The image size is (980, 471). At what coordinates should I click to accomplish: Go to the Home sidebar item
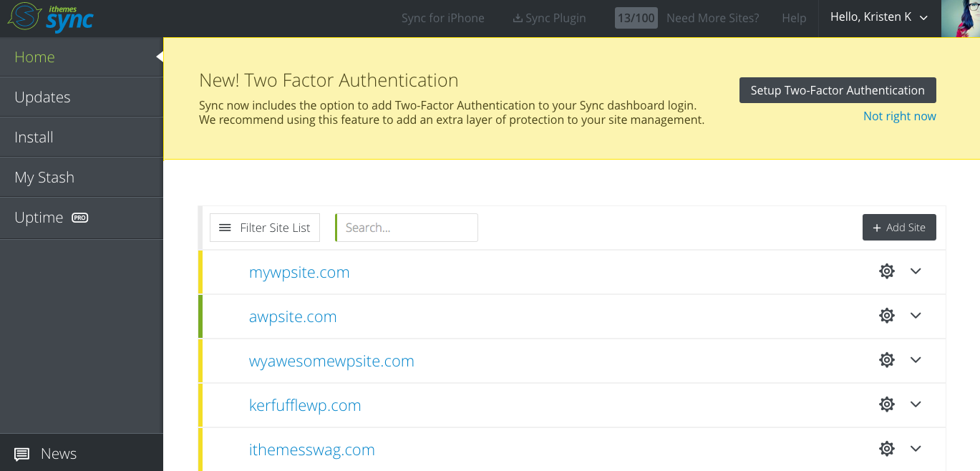click(82, 57)
